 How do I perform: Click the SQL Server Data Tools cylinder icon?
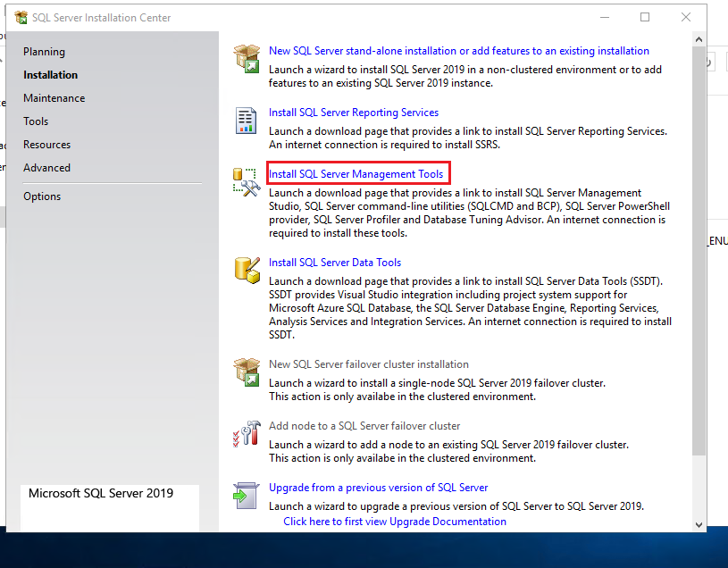point(247,270)
